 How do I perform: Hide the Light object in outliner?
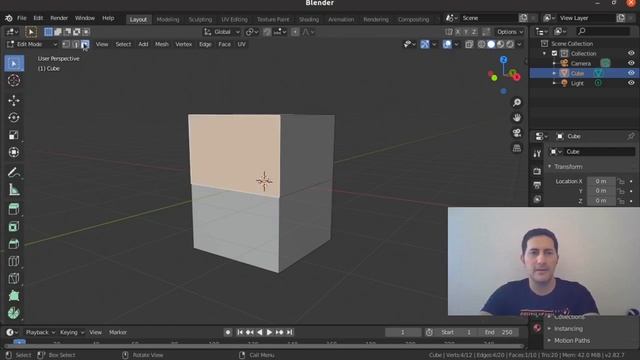click(x=631, y=83)
